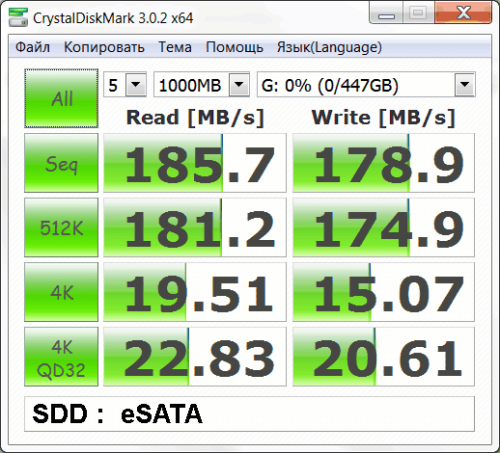The height and width of the screenshot is (453, 500).
Task: Click the Seq write result 178.9
Action: coord(383,163)
